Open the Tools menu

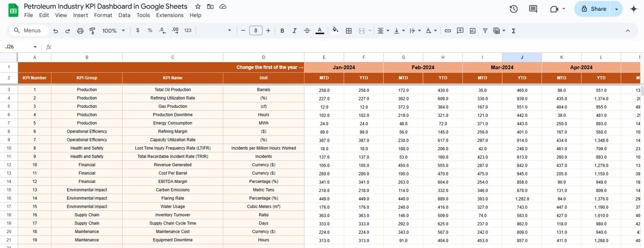tap(143, 15)
